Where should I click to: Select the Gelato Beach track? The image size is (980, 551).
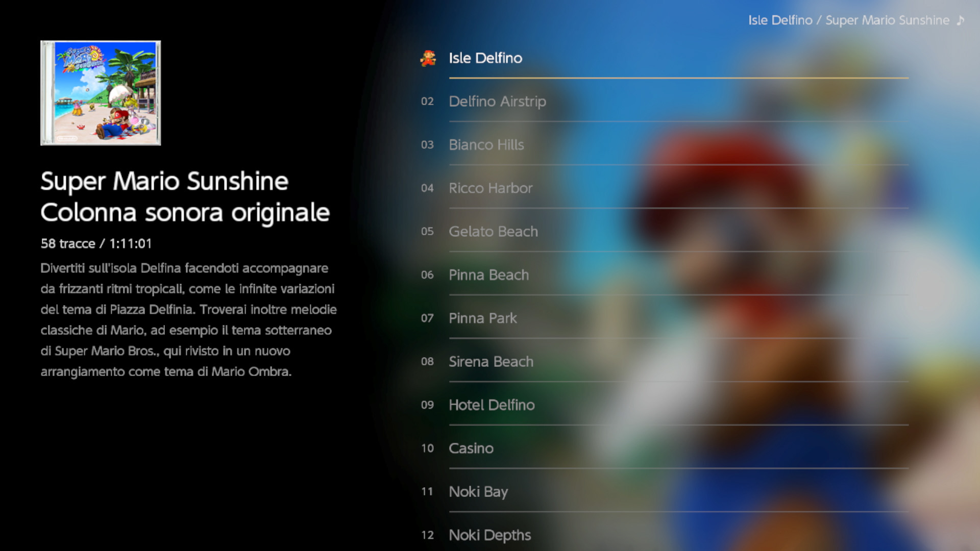pos(493,232)
